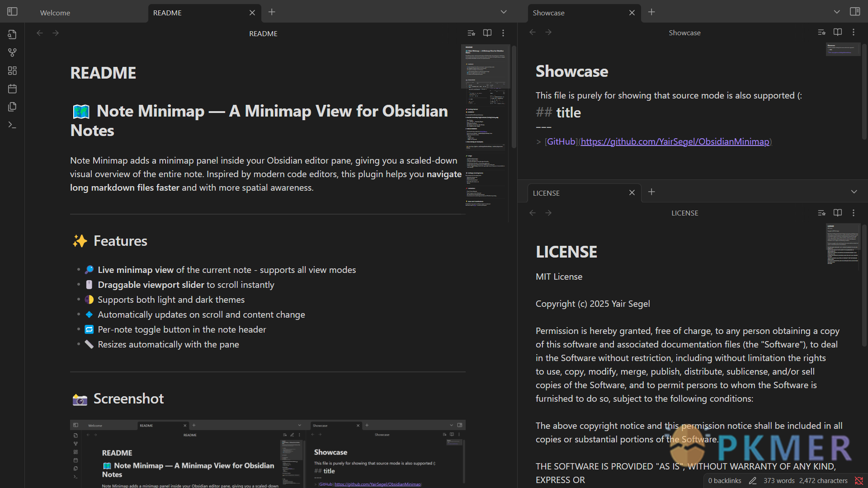Expand tab list dropdown in README pane

pos(504,12)
